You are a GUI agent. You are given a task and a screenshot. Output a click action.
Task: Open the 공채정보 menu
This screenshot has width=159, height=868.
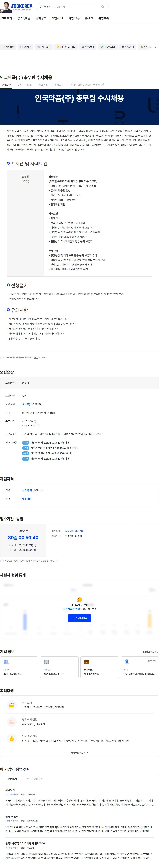pyautogui.click(x=41, y=18)
